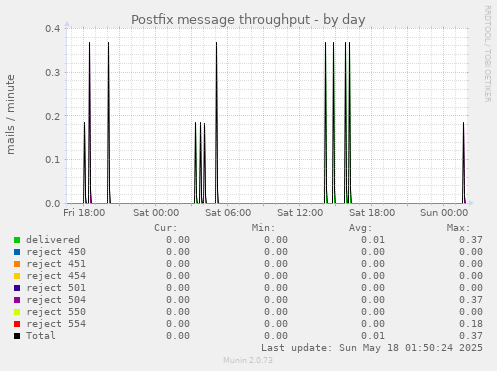Select the 'reject 454' legend label
The image size is (497, 371).
coord(56,276)
